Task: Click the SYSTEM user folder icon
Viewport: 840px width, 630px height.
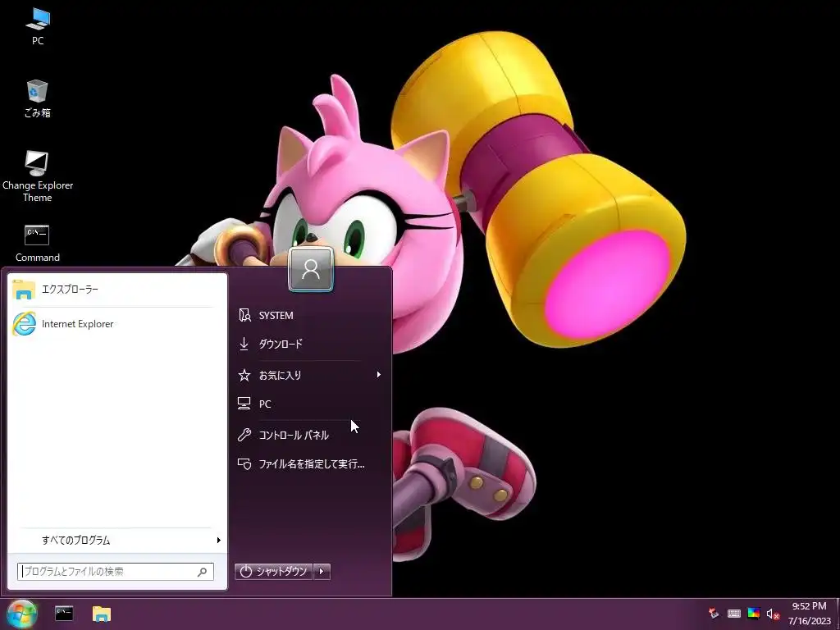Action: [x=244, y=315]
